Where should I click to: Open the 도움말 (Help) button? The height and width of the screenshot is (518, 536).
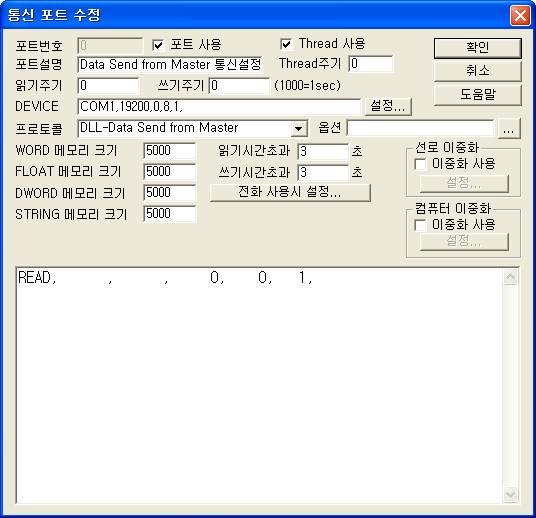tap(478, 95)
